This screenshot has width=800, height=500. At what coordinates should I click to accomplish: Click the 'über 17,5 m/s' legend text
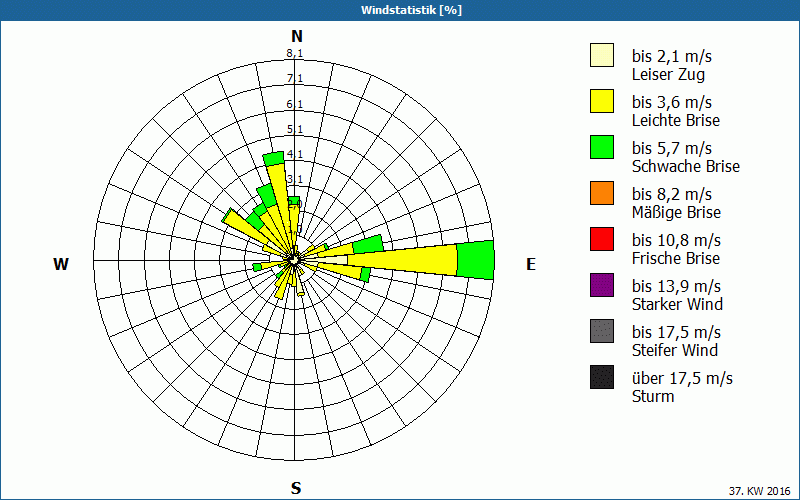click(683, 379)
